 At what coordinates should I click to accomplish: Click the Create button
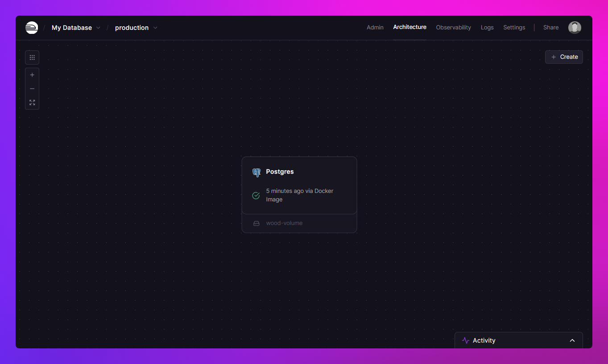[x=564, y=57]
